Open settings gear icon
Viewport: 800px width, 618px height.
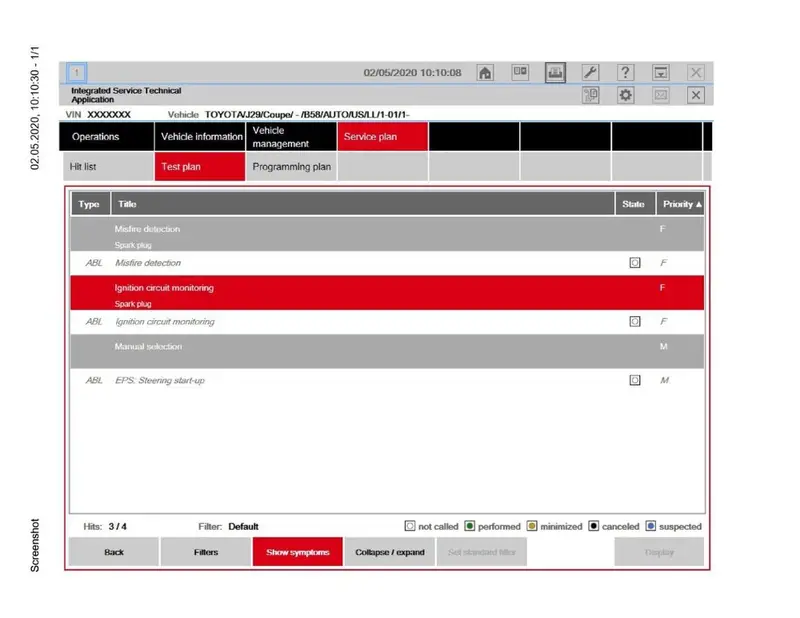click(626, 95)
